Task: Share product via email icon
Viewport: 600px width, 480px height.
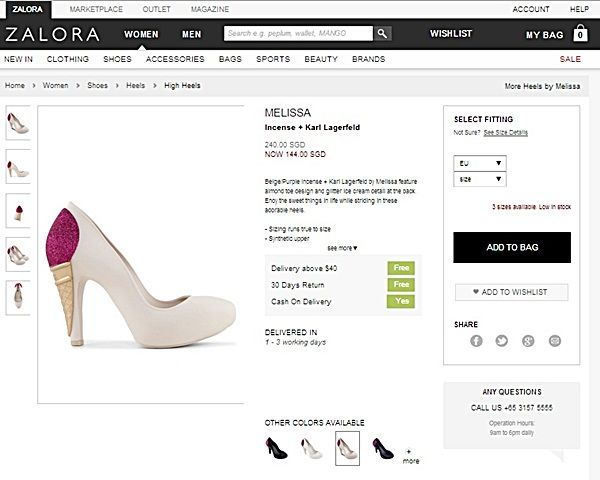Action: [555, 341]
